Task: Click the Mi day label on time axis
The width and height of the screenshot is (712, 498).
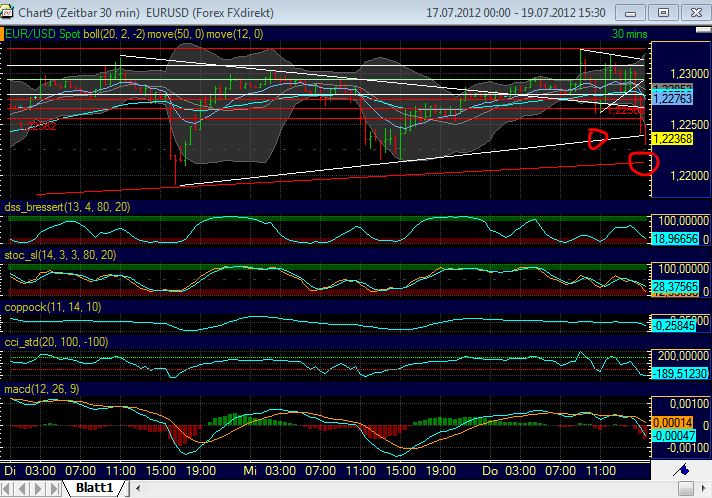Action: coord(250,471)
